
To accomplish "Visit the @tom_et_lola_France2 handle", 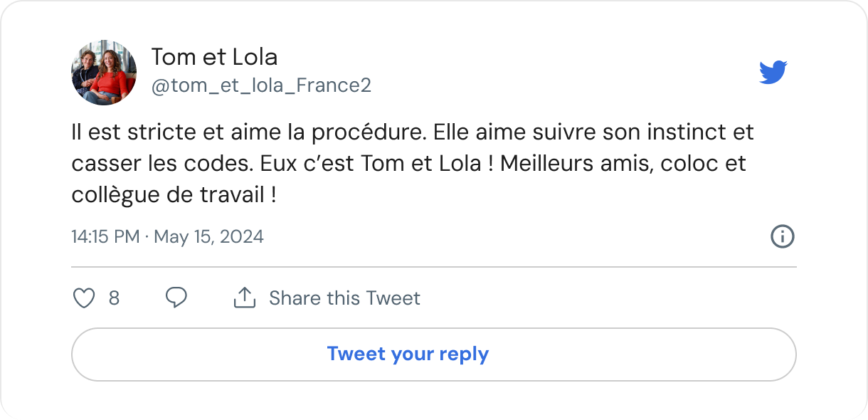I will pyautogui.click(x=261, y=86).
